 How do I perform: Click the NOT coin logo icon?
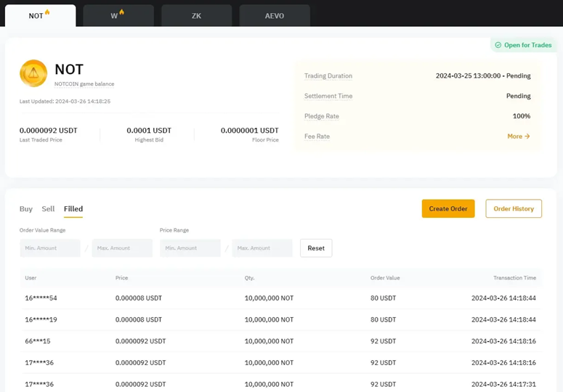coord(33,73)
